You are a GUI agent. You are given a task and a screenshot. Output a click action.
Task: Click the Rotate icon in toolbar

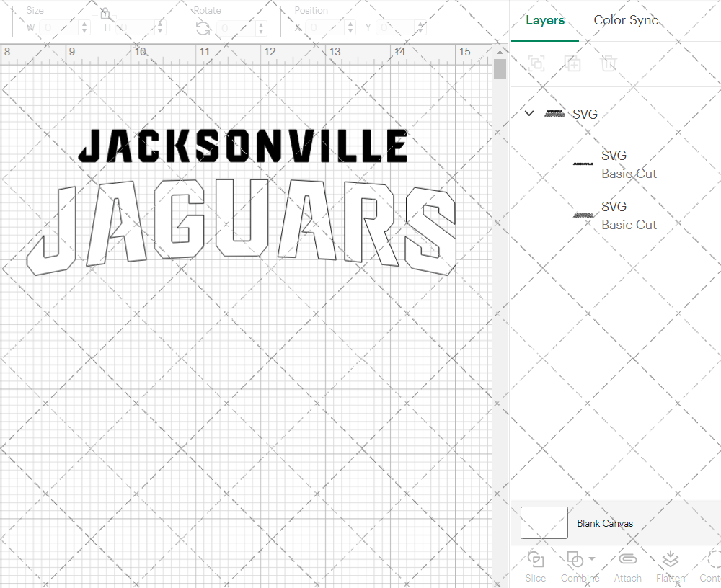tap(203, 28)
